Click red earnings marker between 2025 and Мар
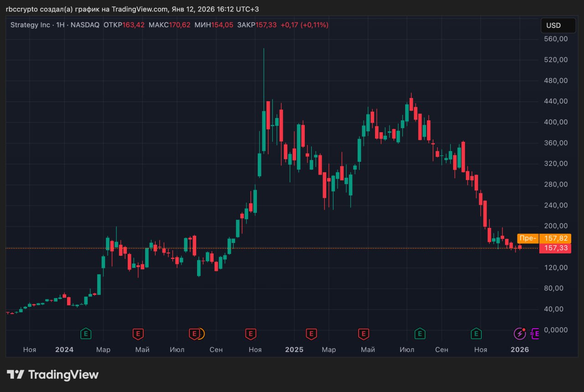 coord(311,334)
